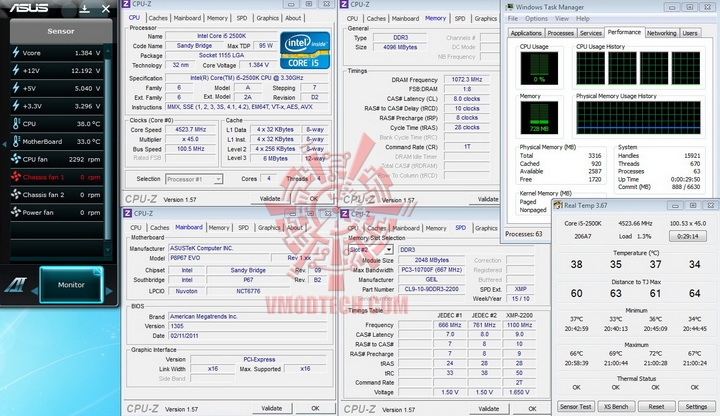Click Settings in Real Temp
720x416 pixels.
click(696, 406)
